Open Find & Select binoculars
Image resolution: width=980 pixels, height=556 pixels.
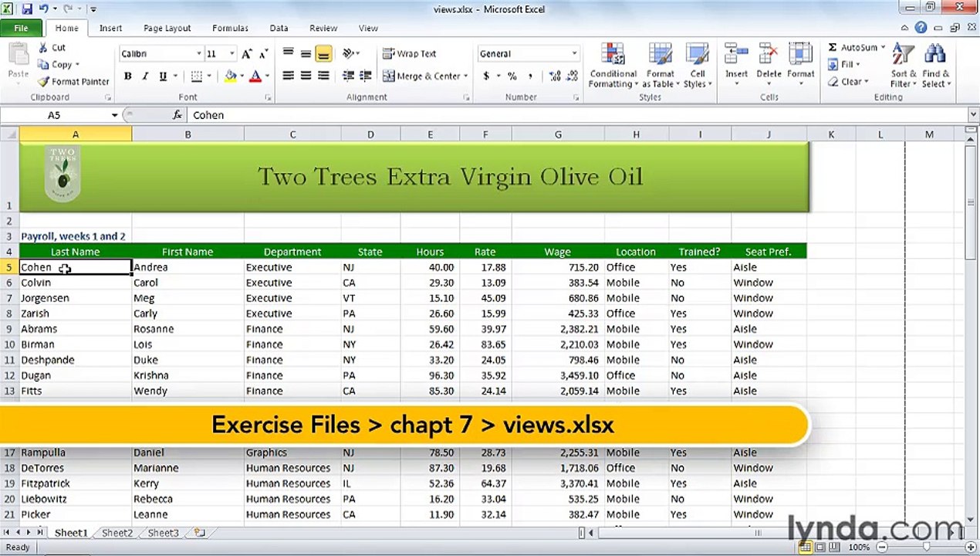coord(935,66)
